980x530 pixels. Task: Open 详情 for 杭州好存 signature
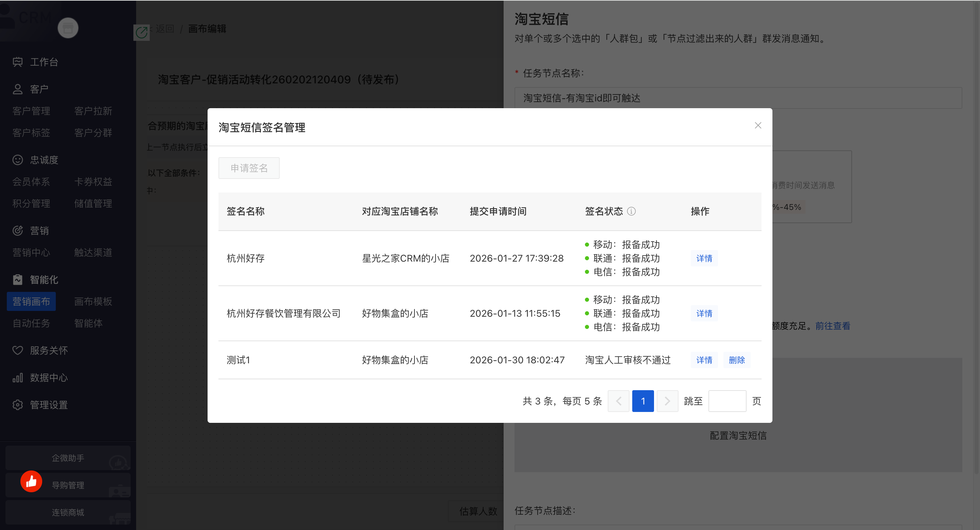(704, 258)
